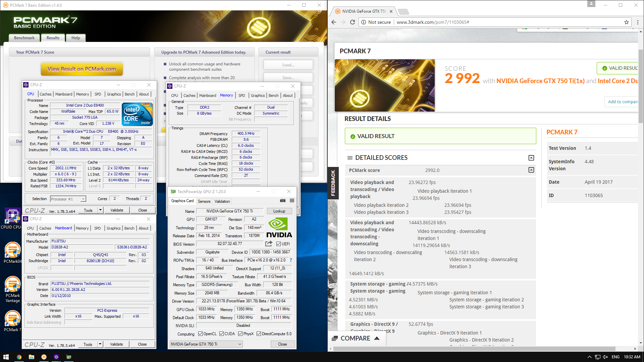Open the Processor #1 selection dropdown in CPU-Z

(x=68, y=199)
